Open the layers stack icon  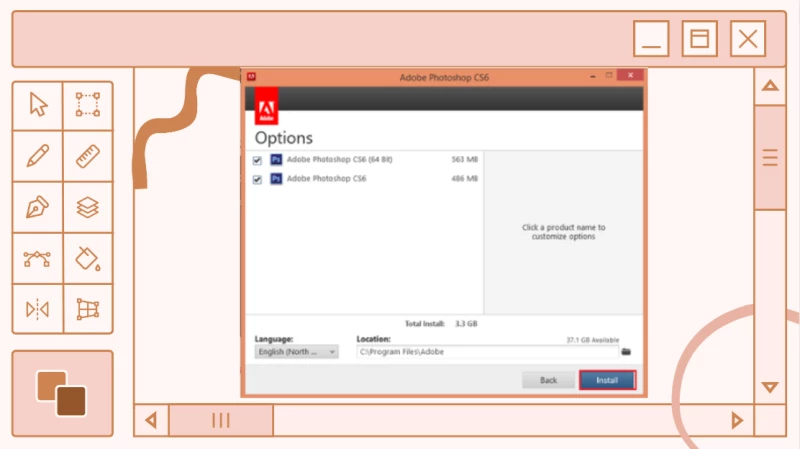pyautogui.click(x=88, y=207)
